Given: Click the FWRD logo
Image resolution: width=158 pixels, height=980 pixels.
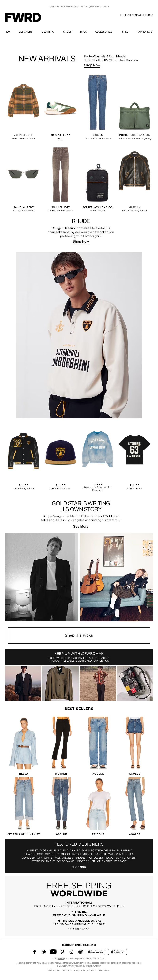Looking at the screenshot, I should click(x=23, y=17).
